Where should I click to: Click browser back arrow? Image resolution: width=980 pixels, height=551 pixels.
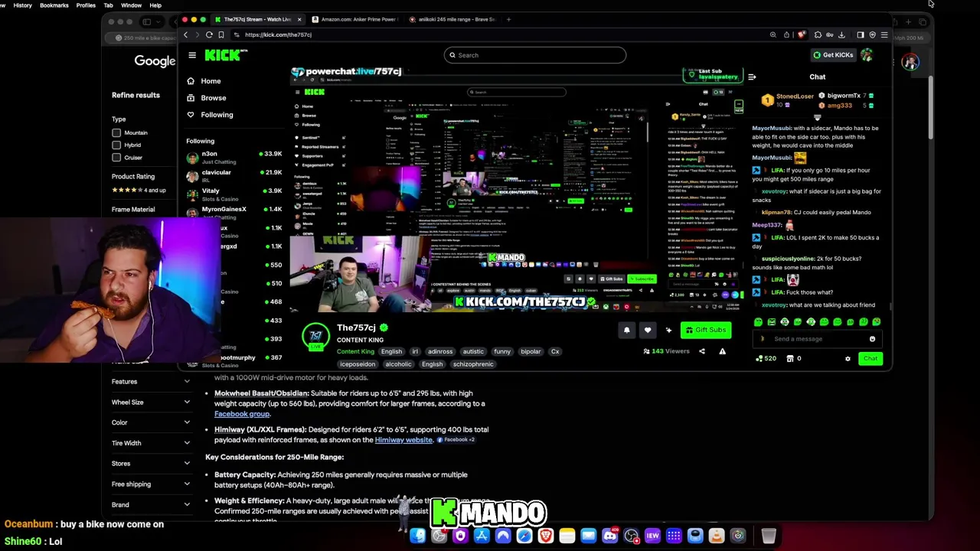(x=185, y=34)
